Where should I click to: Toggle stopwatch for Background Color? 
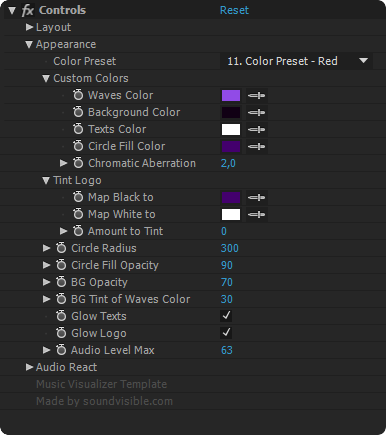coord(78,112)
